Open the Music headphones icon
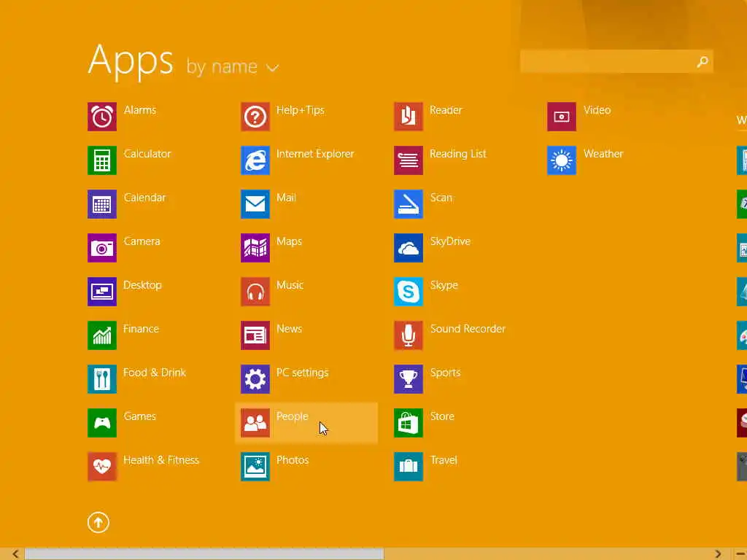Image resolution: width=747 pixels, height=560 pixels. tap(255, 292)
